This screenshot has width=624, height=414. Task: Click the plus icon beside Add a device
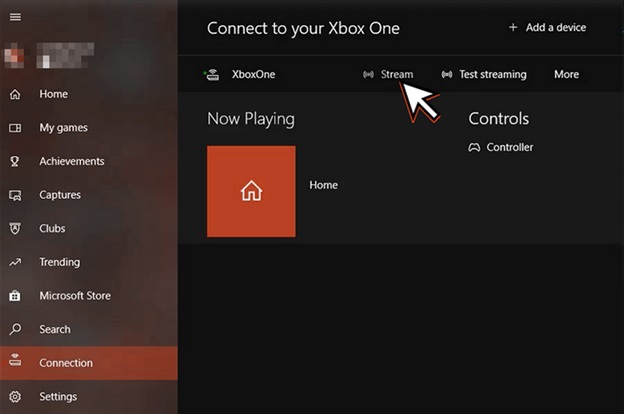click(513, 27)
